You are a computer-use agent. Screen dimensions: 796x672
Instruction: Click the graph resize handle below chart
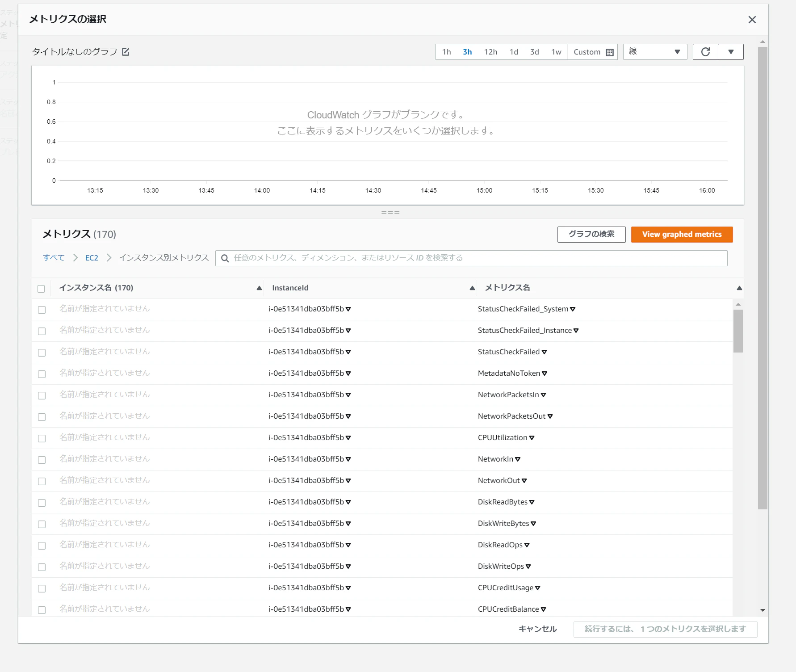click(x=390, y=212)
